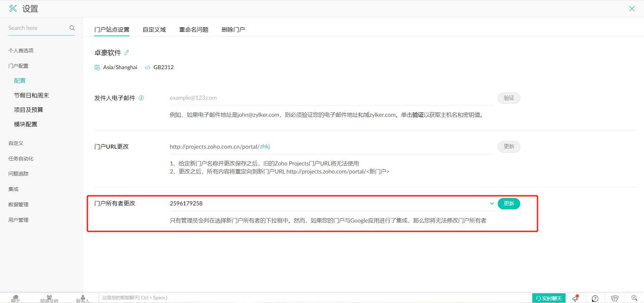
Task: Open the 联系人 contacts icon
Action: [x=83, y=298]
